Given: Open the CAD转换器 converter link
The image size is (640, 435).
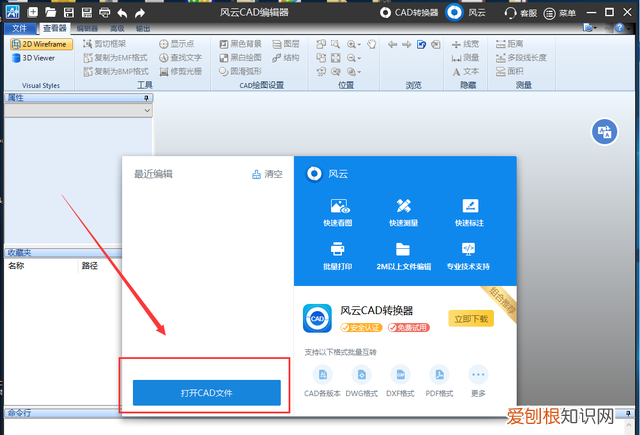Looking at the screenshot, I should point(409,13).
